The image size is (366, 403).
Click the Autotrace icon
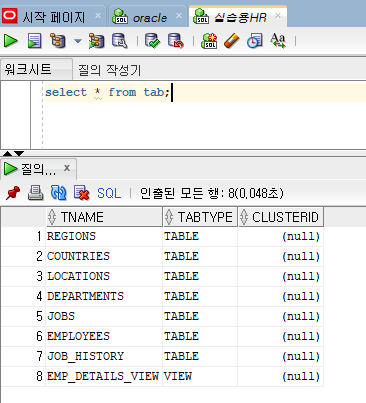tap(97, 41)
